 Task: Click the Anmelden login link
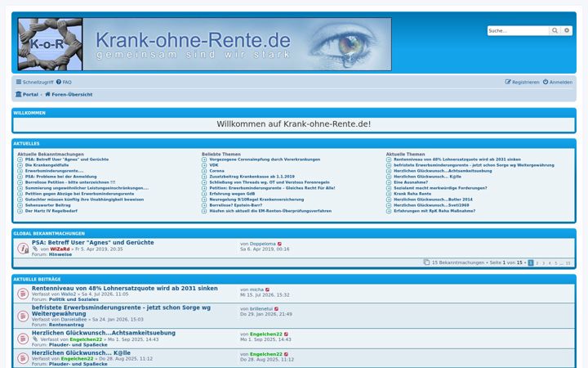(558, 82)
